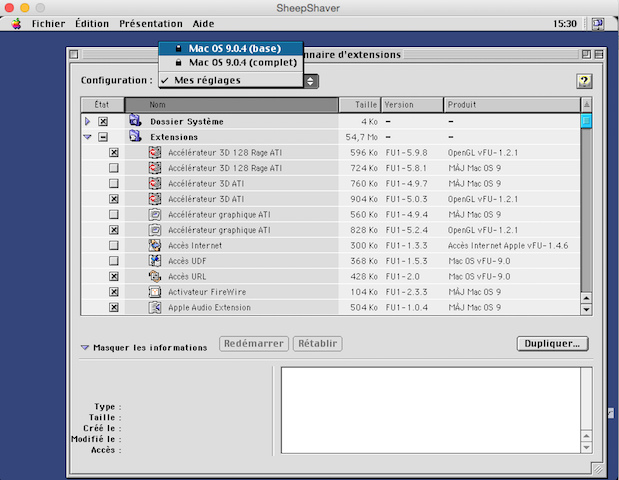Sort by the Version column header
619x480 pixels.
point(412,105)
